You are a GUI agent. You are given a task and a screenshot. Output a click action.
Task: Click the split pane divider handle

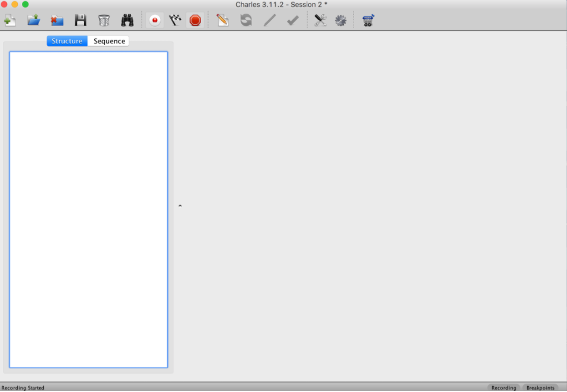coord(180,206)
